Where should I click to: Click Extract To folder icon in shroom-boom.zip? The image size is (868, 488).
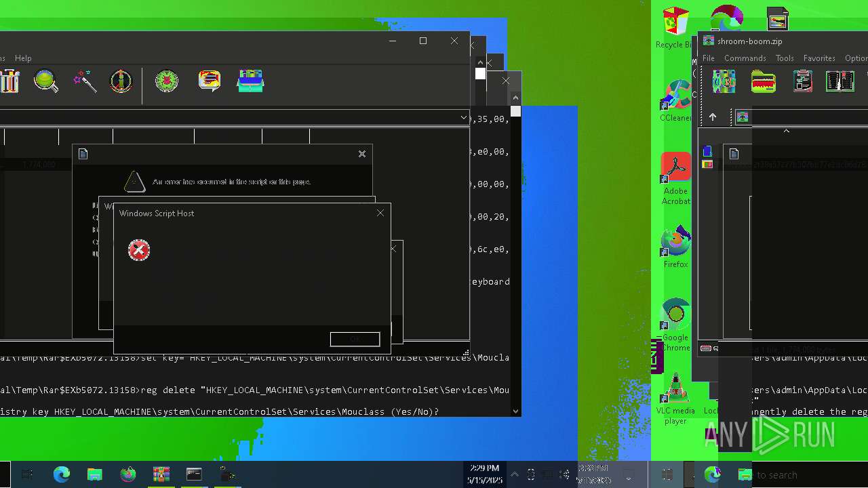pyautogui.click(x=764, y=82)
